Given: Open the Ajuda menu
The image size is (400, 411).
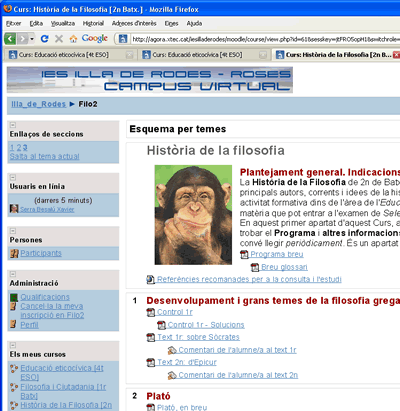Looking at the screenshot, I should tap(194, 23).
